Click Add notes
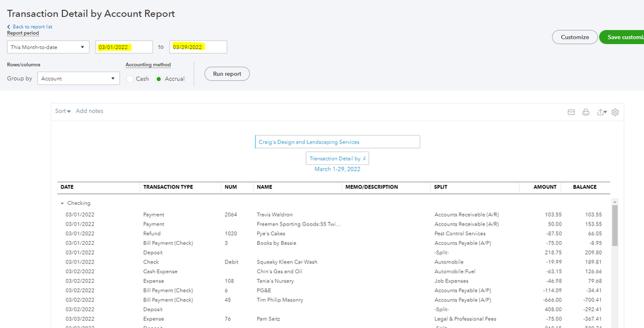The height and width of the screenshot is (328, 644). 90,111
